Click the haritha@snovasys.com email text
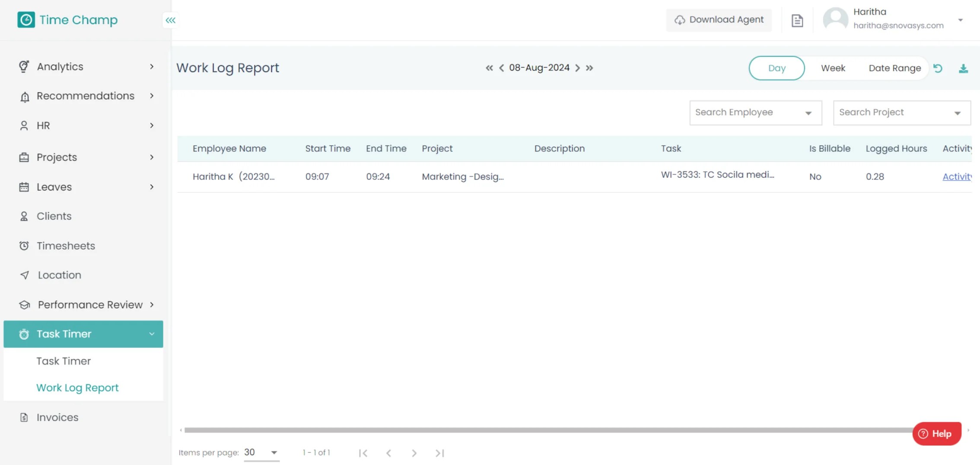This screenshot has height=465, width=980. click(898, 26)
